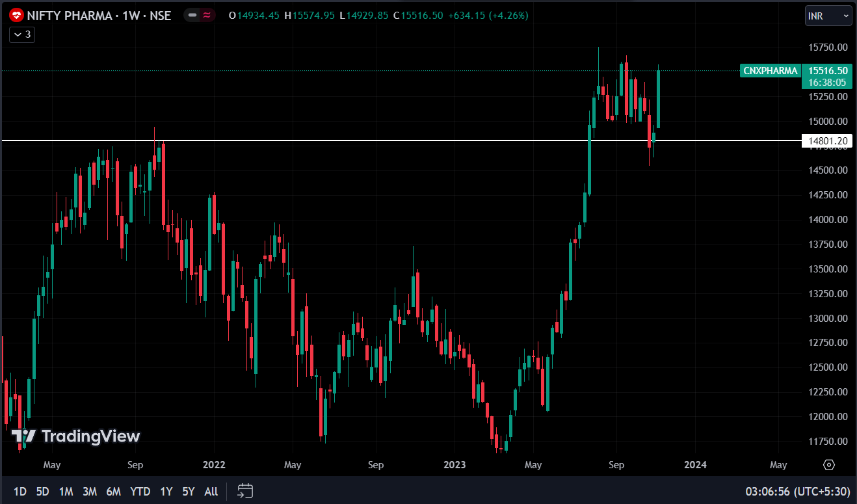The image size is (857, 504).
Task: Select the 3M time range
Action: tap(90, 492)
